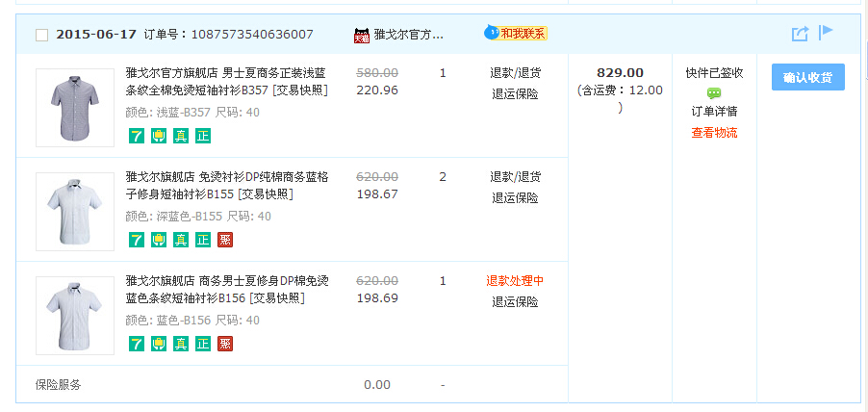Viewport: 868px width, 412px height.
Task: Open the Tmall shop icon beside 雅戈尔官方
Action: (362, 35)
